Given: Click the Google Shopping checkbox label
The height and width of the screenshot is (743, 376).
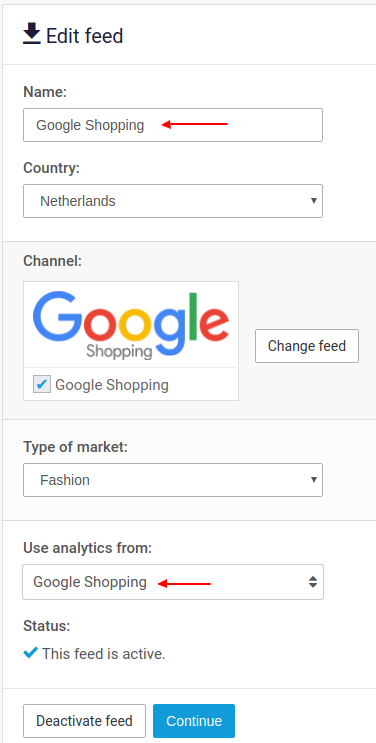Looking at the screenshot, I should coord(112,385).
